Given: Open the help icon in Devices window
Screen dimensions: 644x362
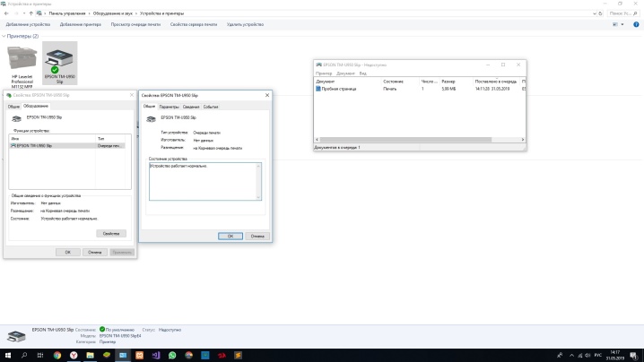Looking at the screenshot, I should [x=636, y=24].
